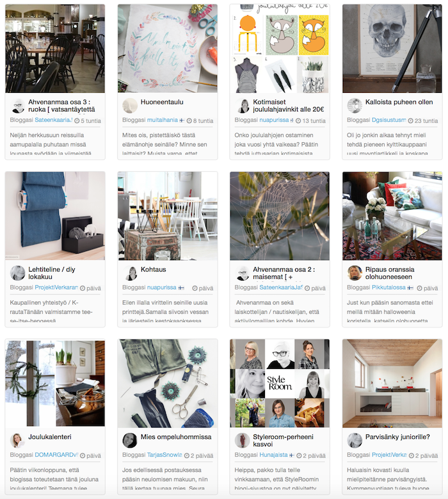Open the DOMARGARD blog link
Image resolution: width=448 pixels, height=499 pixels.
56,455
